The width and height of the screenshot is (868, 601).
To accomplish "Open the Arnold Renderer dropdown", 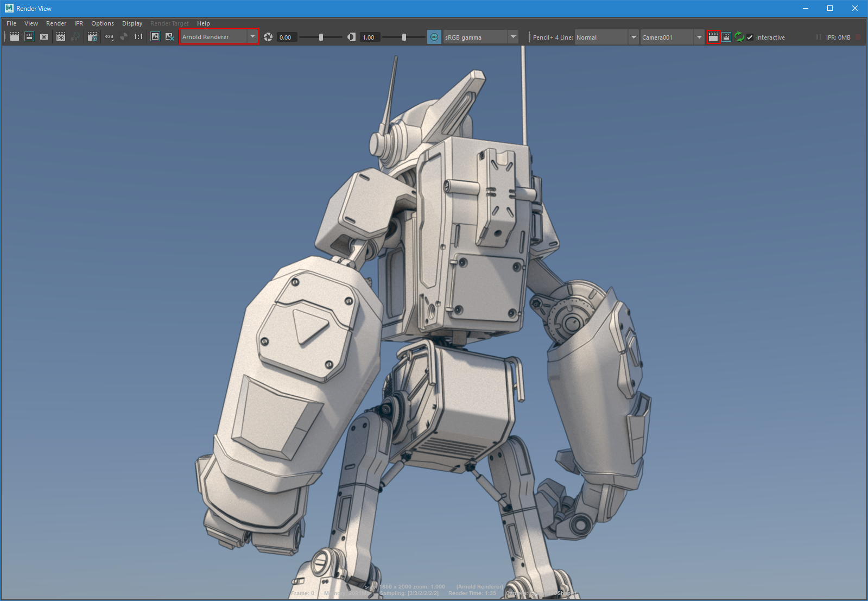I will click(x=219, y=37).
